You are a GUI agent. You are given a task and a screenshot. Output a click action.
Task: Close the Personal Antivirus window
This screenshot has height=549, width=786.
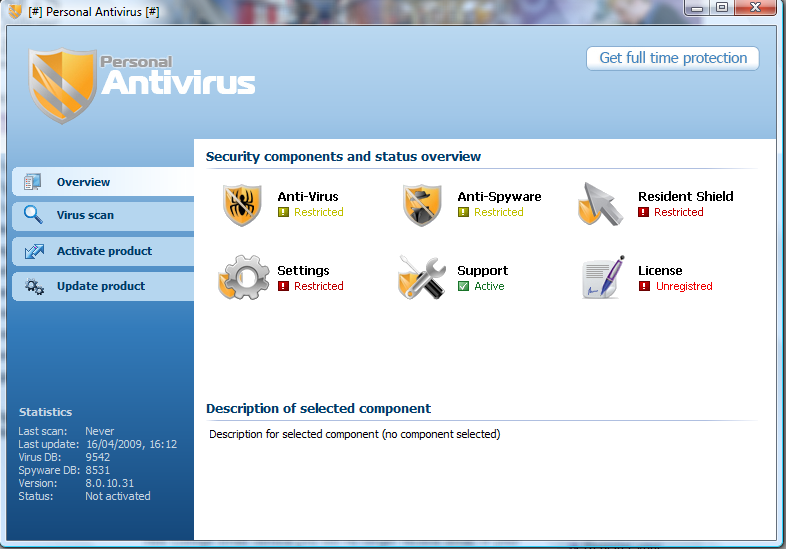coord(755,8)
